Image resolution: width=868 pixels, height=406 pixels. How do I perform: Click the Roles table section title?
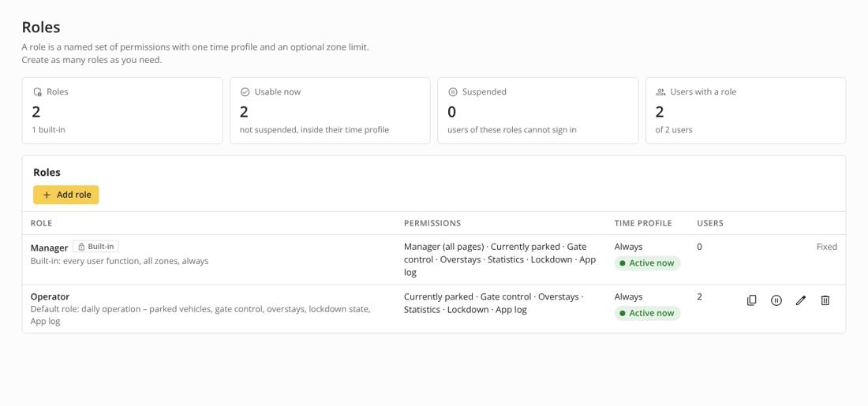(x=47, y=173)
